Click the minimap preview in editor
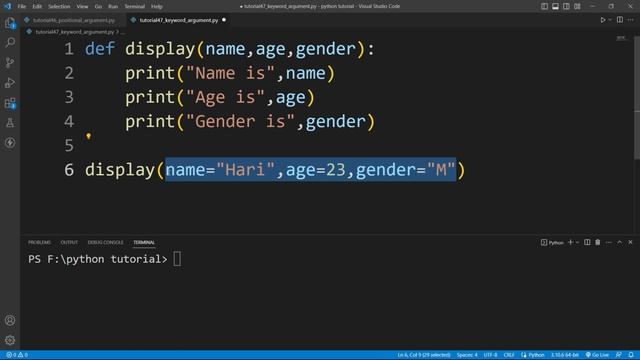 [621, 38]
